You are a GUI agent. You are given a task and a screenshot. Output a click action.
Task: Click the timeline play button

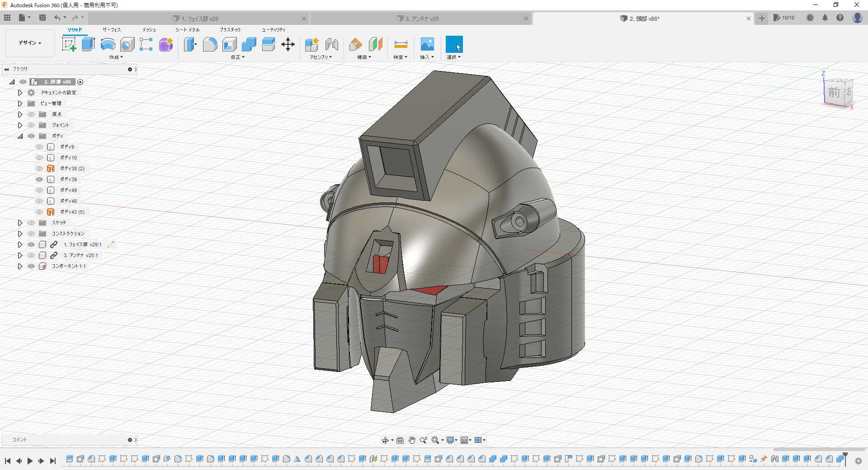[30, 461]
